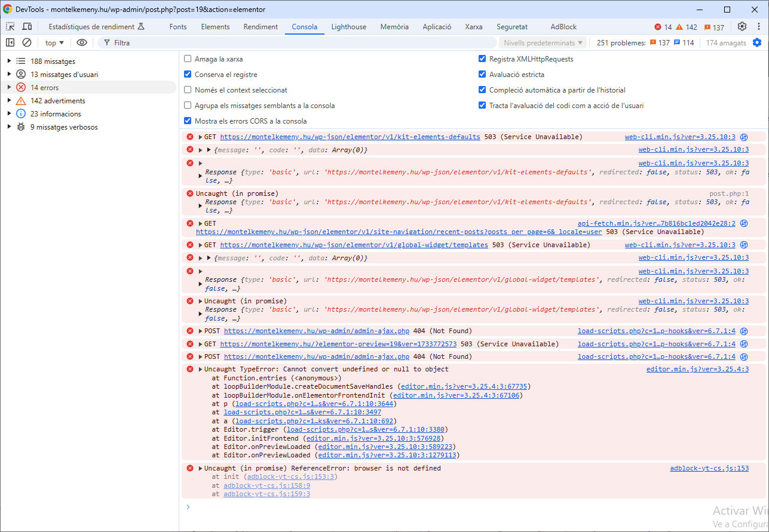Image resolution: width=769 pixels, height=532 pixels.
Task: Toggle device toolbar icon
Action: pyautogui.click(x=27, y=27)
